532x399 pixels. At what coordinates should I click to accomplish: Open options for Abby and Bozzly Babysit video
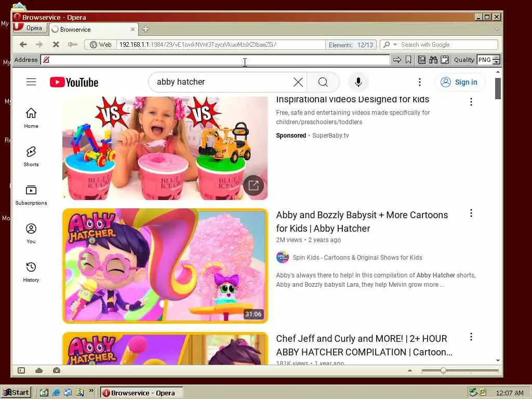[471, 213]
